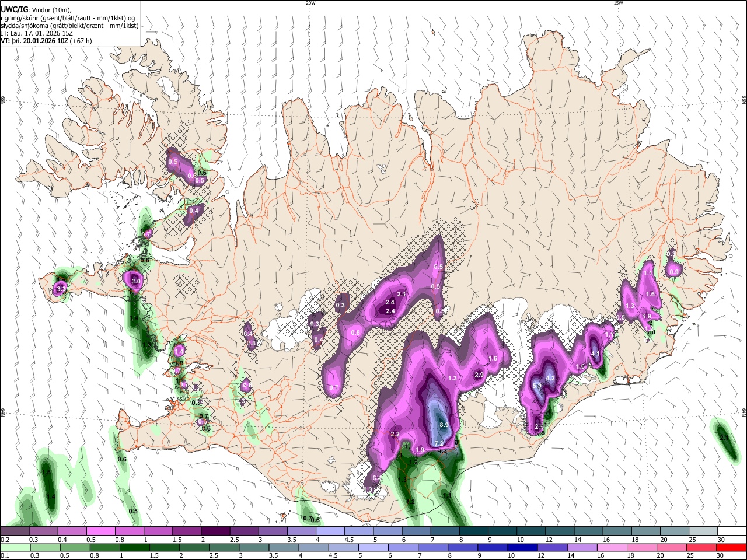The image size is (747, 560).
Task: Click the 2.9 precipitation value on the map
Action: (479, 374)
